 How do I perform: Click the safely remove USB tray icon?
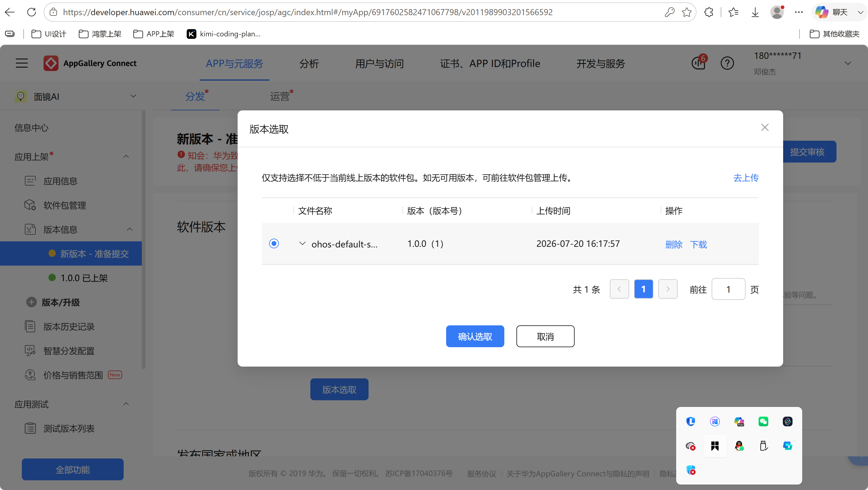(x=763, y=446)
